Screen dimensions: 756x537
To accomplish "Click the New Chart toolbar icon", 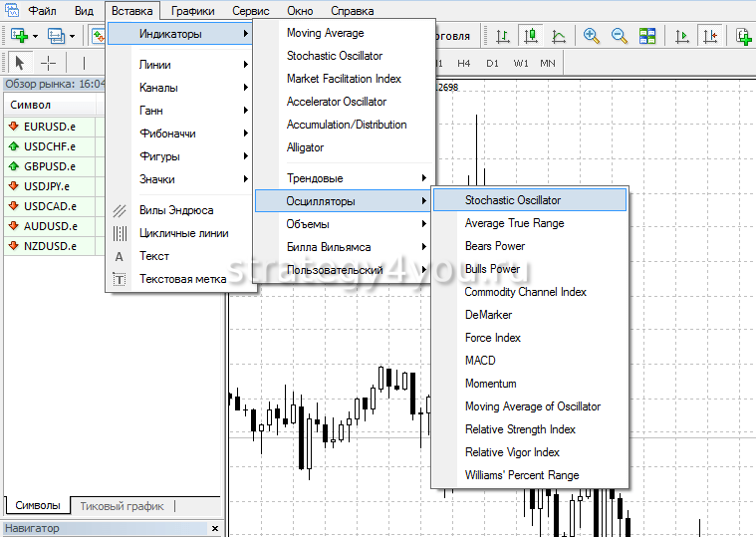I will 18,36.
